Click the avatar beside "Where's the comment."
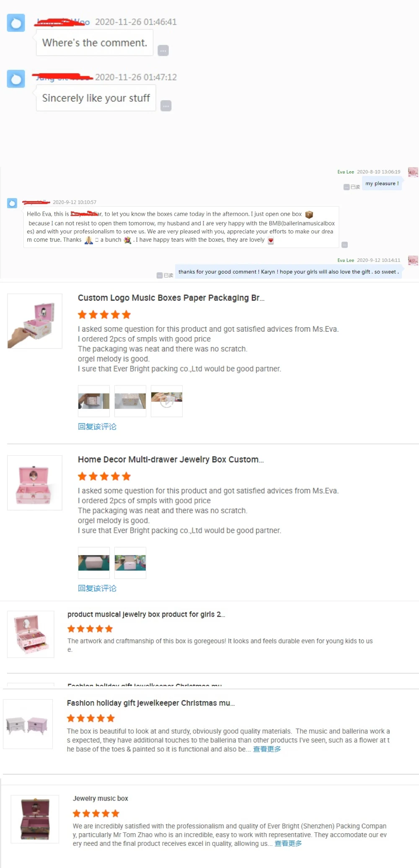Viewport: 419px width, 868px height. (x=16, y=23)
